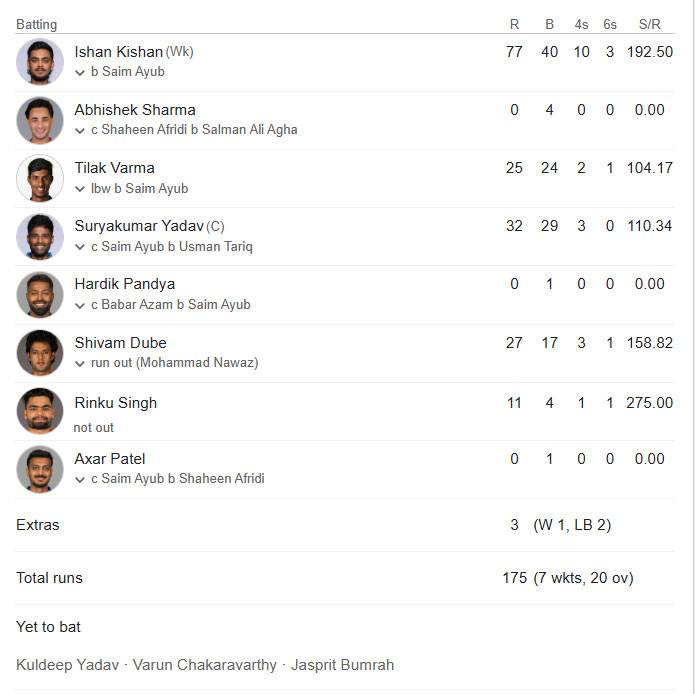Open Shivam Dube's player photo
Viewport: 695px width, 694px height.
40,353
